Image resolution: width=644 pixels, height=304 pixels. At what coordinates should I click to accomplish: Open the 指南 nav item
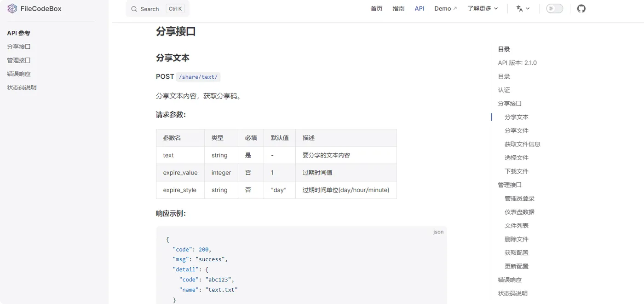[398, 9]
